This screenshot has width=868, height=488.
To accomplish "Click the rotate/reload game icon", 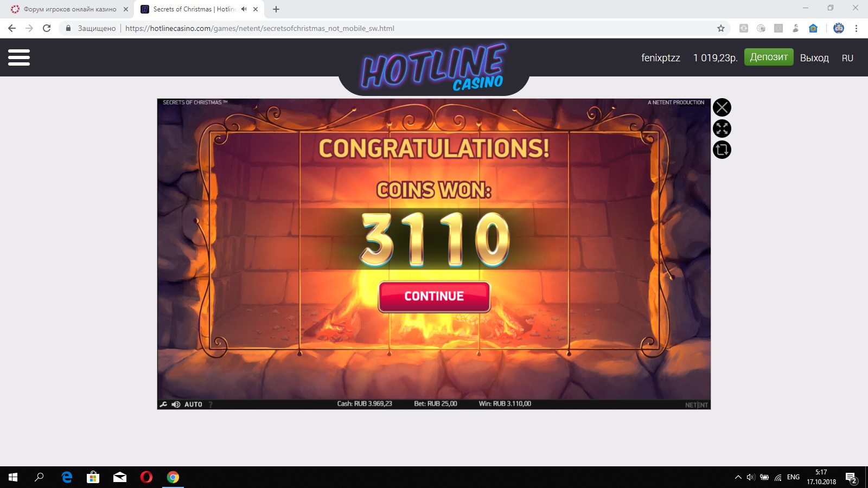I will pos(722,150).
